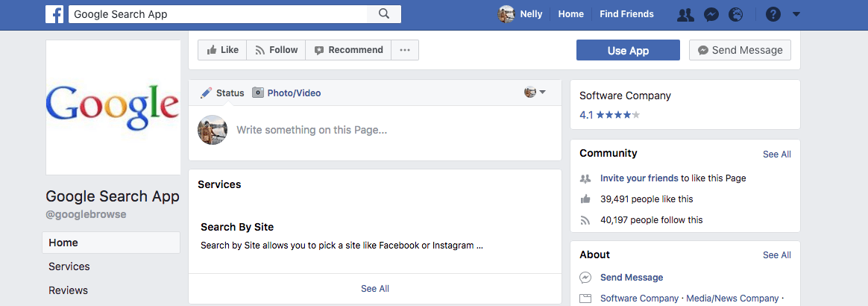Click See All in Community section

777,154
